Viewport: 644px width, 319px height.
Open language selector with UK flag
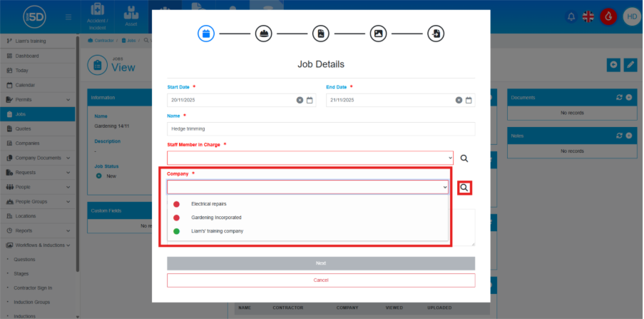pyautogui.click(x=589, y=16)
